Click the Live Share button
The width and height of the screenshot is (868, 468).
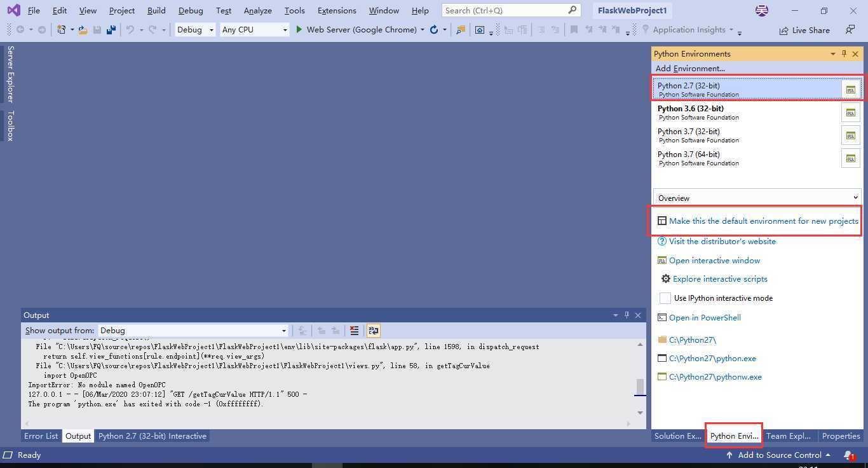[x=804, y=30]
